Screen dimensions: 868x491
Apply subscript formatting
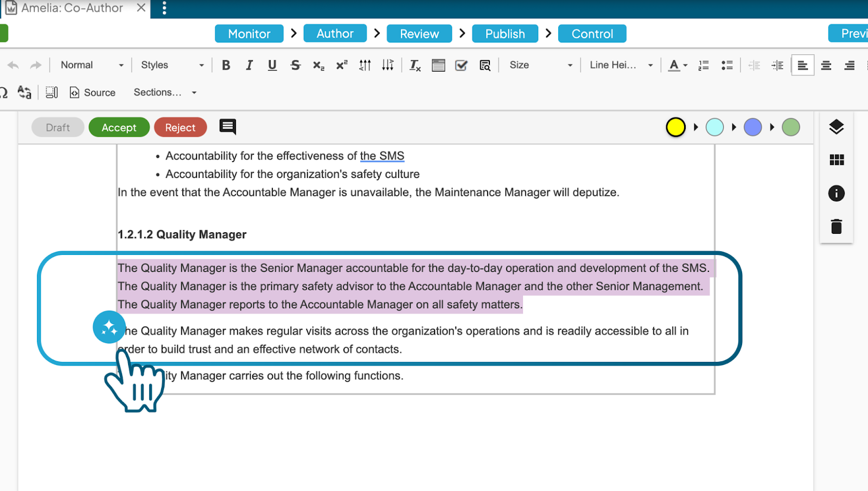pos(318,65)
